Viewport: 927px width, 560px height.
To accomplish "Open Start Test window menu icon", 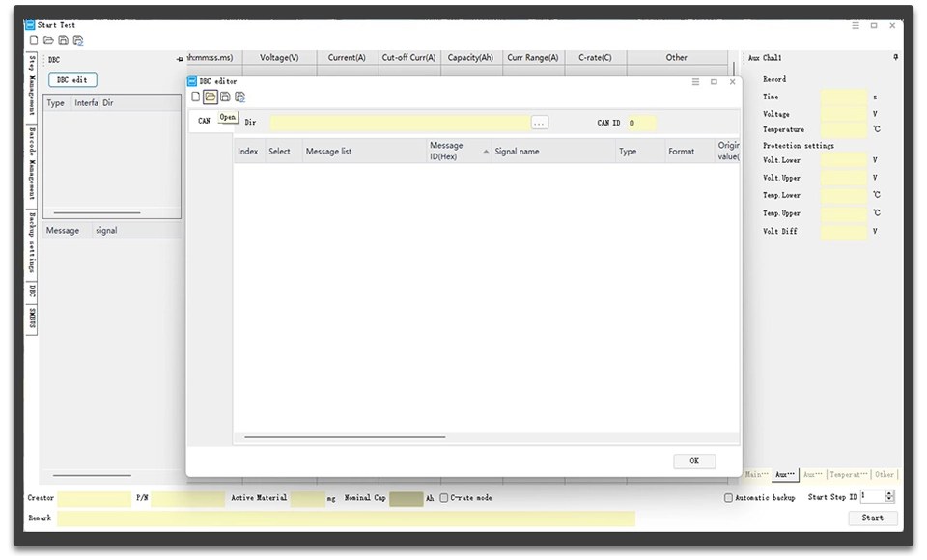I will tap(856, 25).
